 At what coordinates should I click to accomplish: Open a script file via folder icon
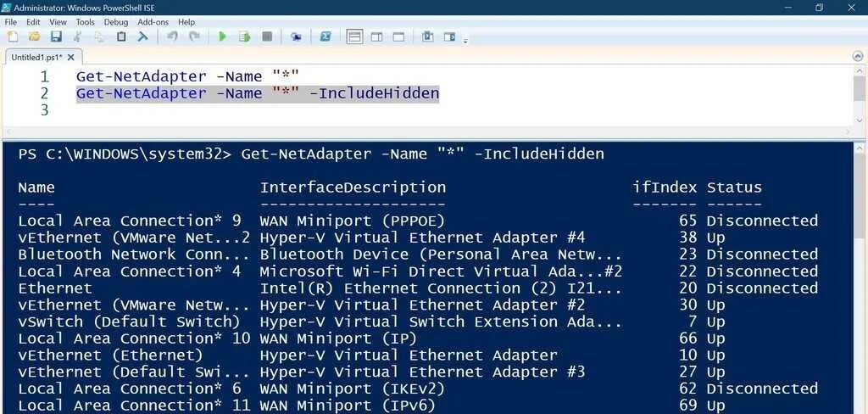(x=34, y=37)
